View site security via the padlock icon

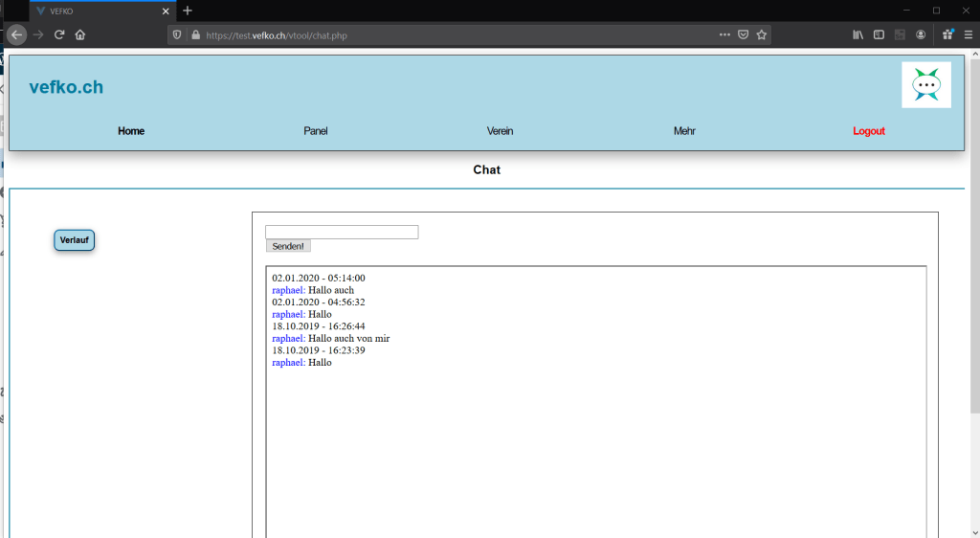coord(195,34)
